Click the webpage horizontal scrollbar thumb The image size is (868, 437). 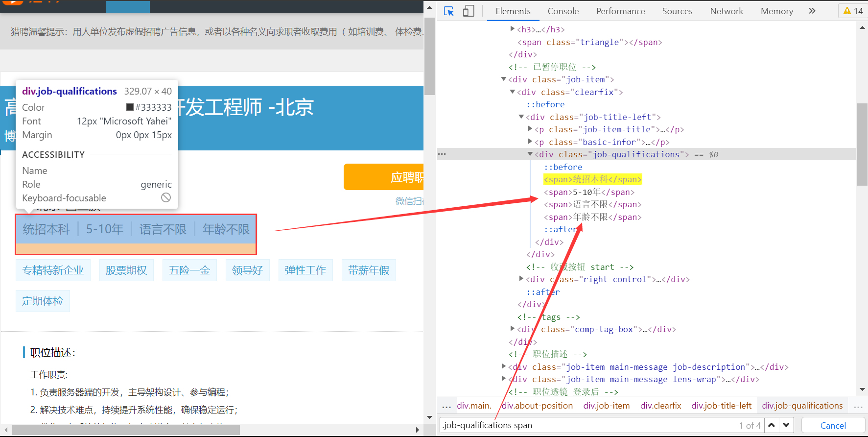[126, 430]
